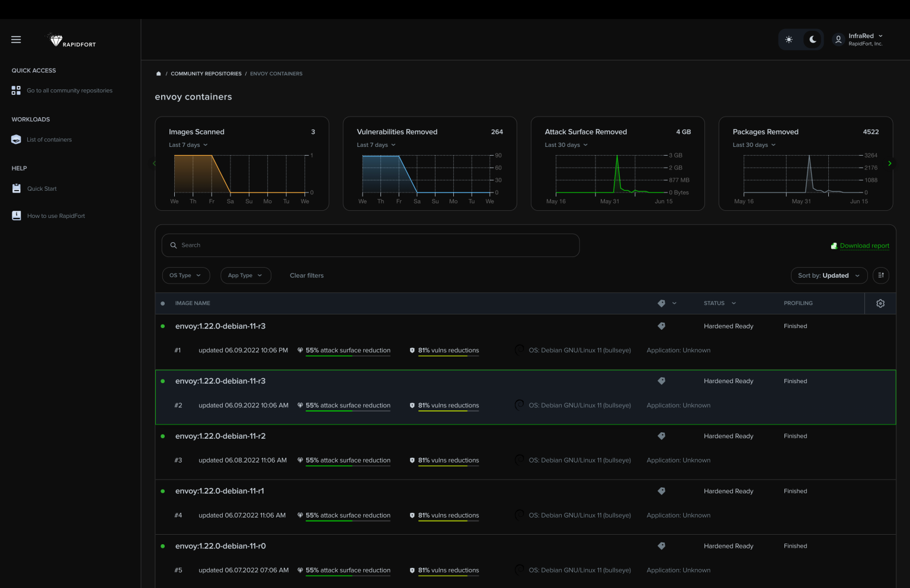The image size is (910, 588).
Task: Click tag icon on envoy:1.22.0-debian-11-r2 row
Action: coord(661,436)
